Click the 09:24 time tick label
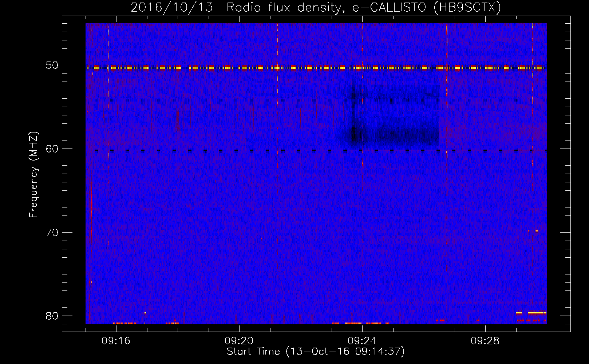Viewport: 589px width, 364px height. 362,341
